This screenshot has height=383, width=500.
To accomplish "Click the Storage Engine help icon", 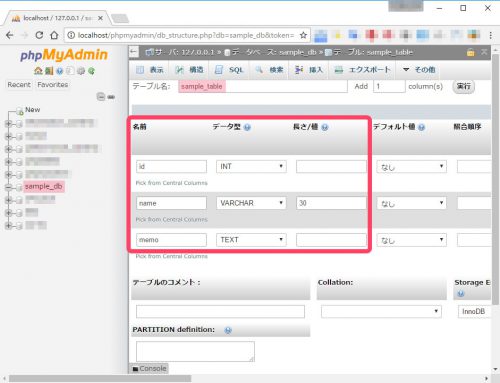I will (x=461, y=294).
